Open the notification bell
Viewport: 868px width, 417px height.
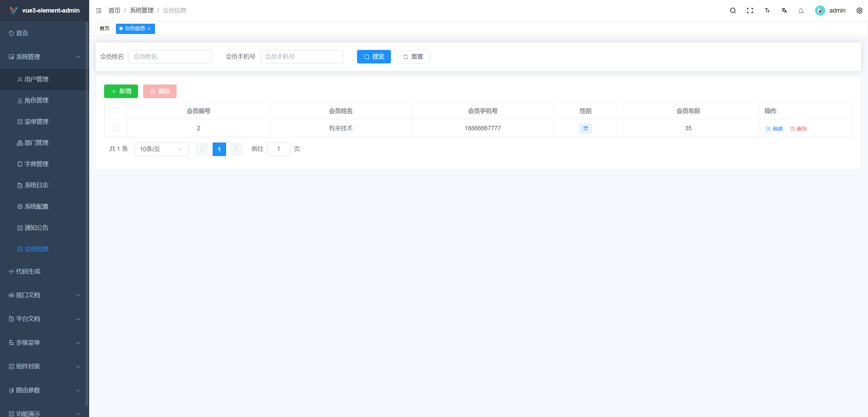coord(801,11)
